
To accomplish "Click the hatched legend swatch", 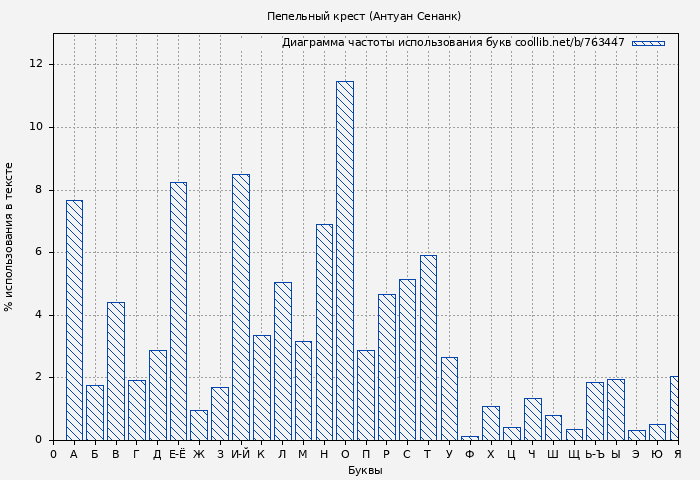I will [x=648, y=43].
